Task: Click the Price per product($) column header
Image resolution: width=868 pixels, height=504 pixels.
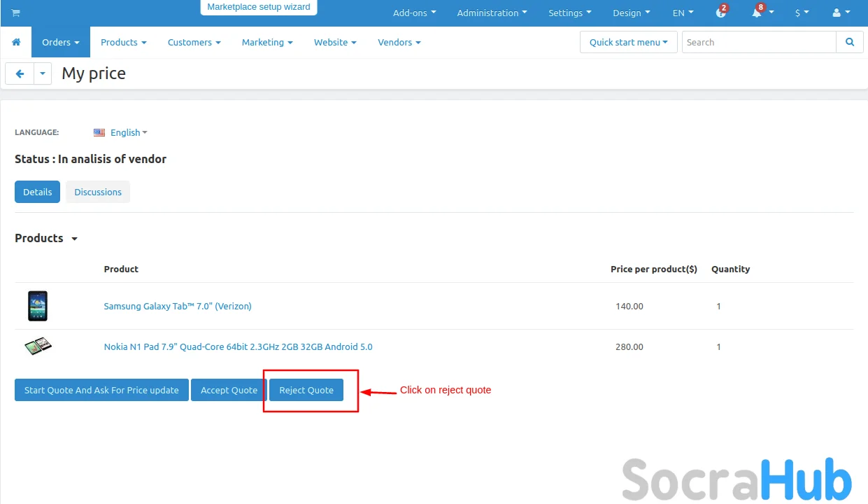Action: point(654,269)
